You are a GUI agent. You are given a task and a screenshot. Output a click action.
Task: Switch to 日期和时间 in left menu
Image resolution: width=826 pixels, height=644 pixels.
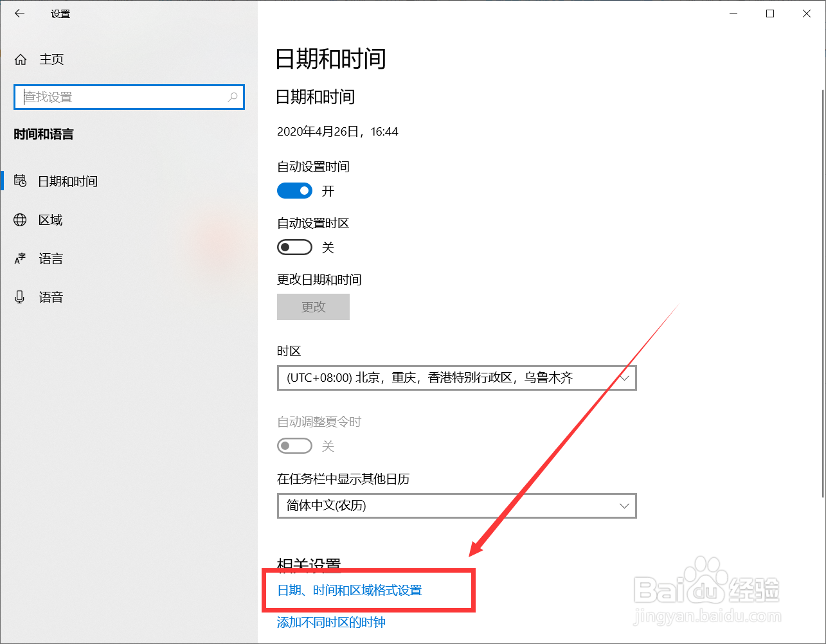coord(67,181)
